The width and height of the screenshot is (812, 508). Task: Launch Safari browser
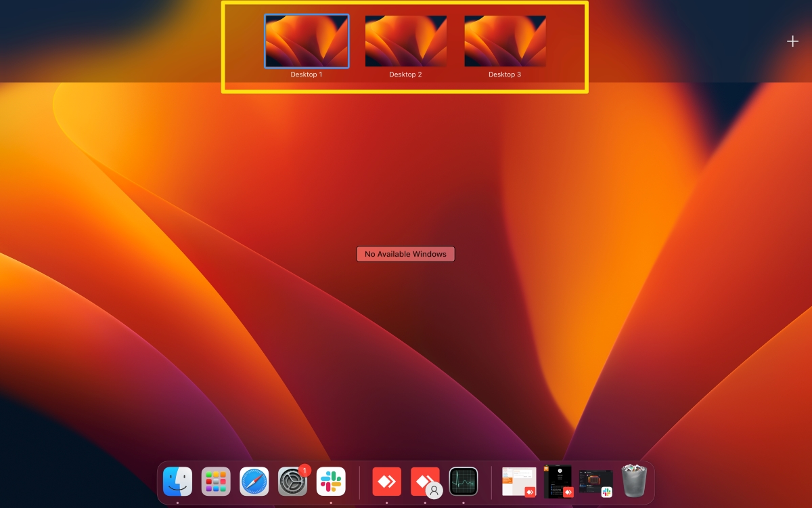tap(254, 482)
